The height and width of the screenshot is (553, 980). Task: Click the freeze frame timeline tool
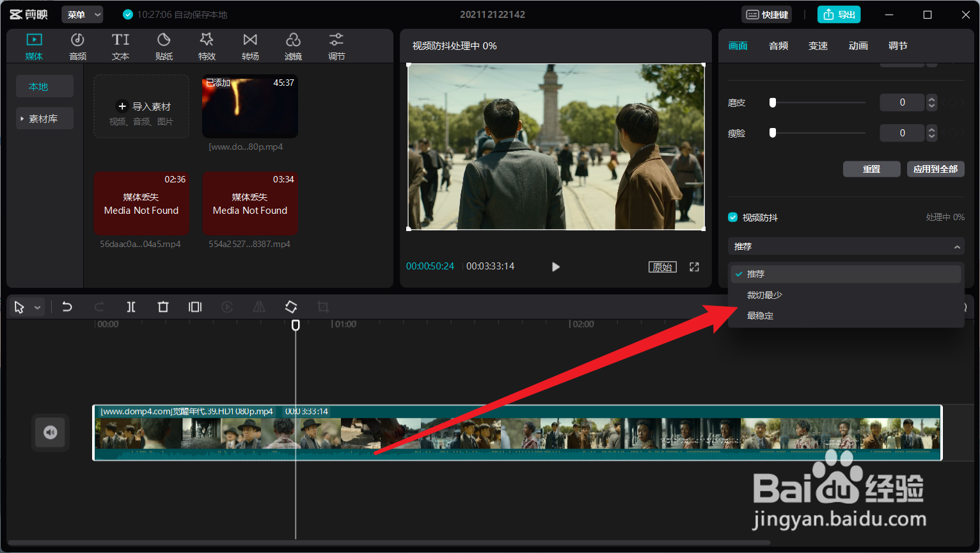click(195, 307)
